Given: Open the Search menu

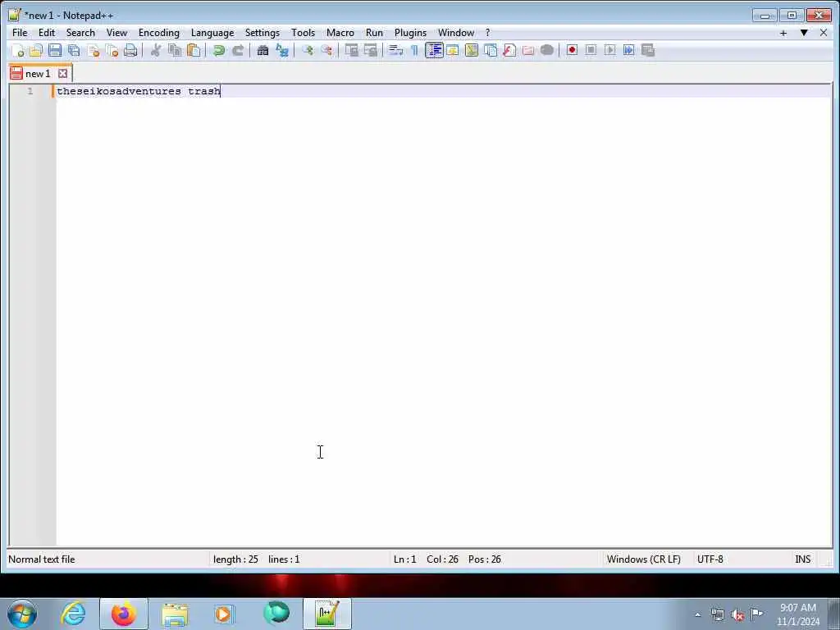Looking at the screenshot, I should 80,33.
